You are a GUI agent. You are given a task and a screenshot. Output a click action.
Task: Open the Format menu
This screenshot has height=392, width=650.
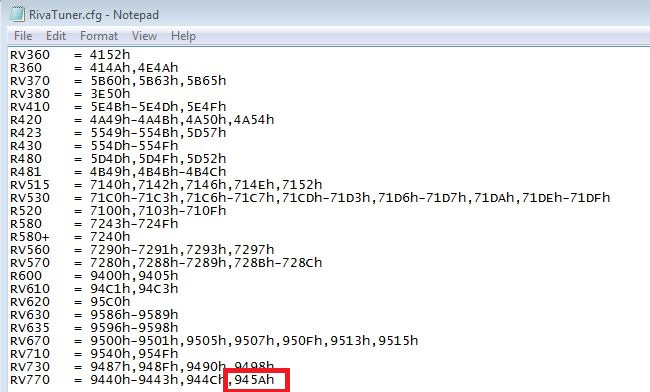(99, 36)
